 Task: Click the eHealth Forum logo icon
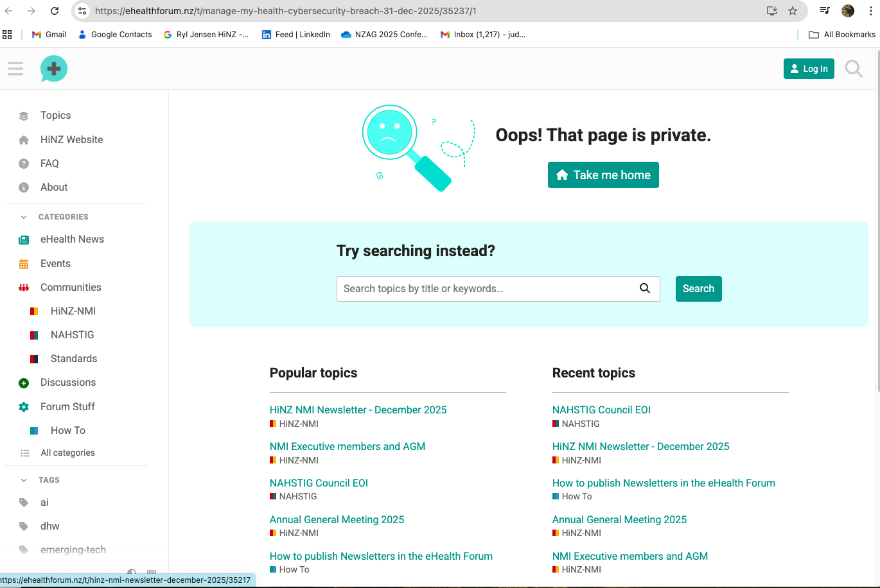click(x=54, y=69)
